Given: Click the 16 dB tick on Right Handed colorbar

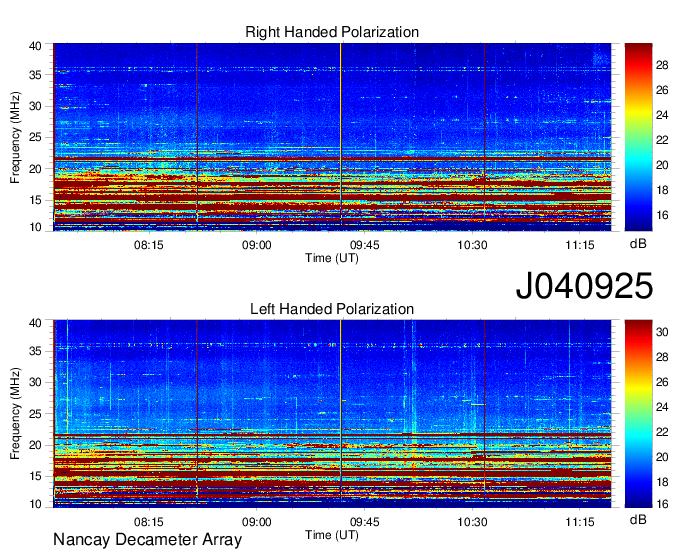Looking at the screenshot, I should click(662, 215).
